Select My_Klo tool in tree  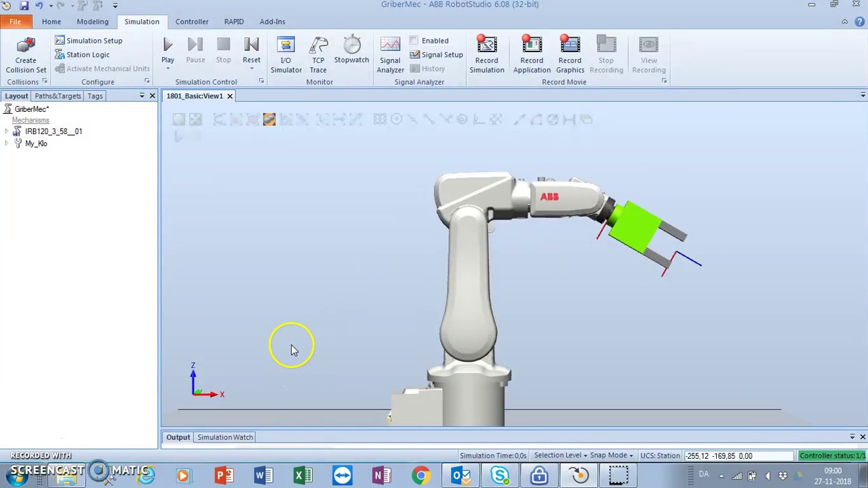[37, 144]
